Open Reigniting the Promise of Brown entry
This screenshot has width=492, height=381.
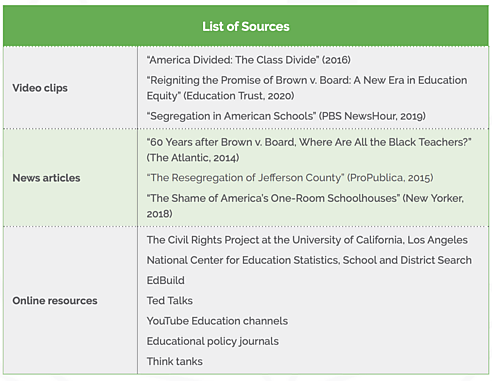tap(307, 88)
